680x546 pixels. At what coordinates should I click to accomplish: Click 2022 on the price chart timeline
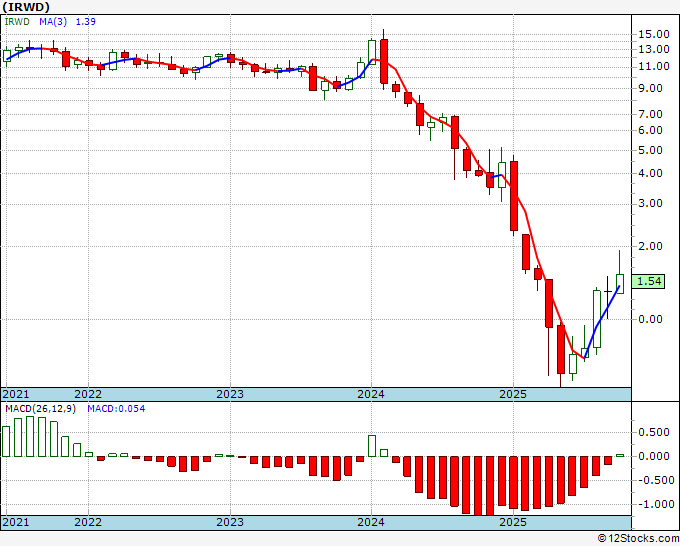[x=88, y=394]
